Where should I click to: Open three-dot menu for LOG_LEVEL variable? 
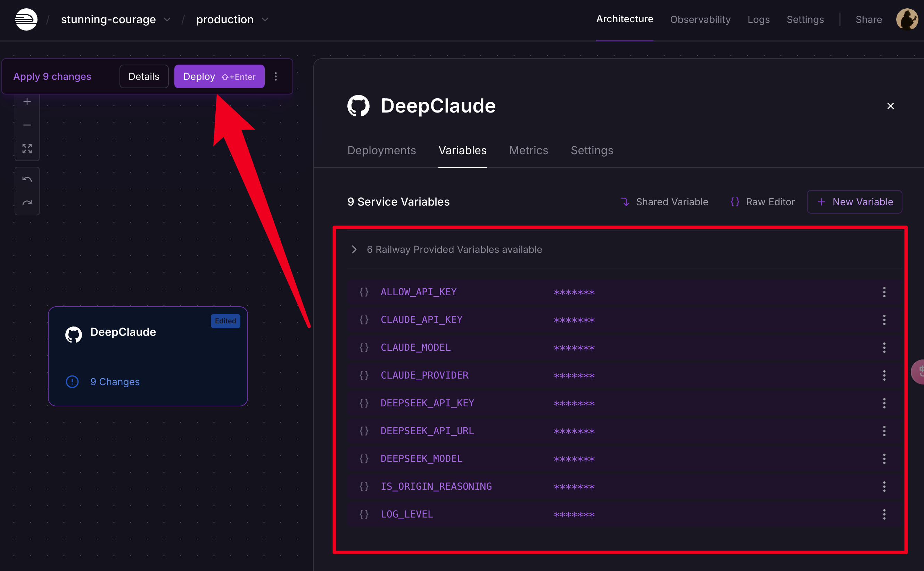click(884, 514)
